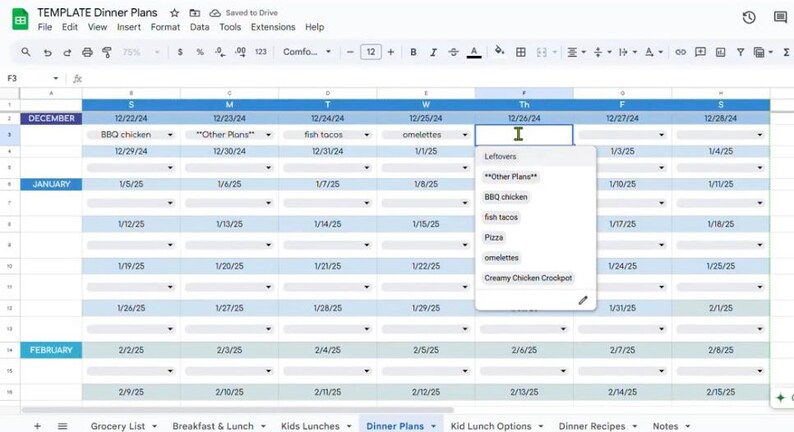This screenshot has height=432, width=794.
Task: Increase decimal places
Action: [240, 52]
